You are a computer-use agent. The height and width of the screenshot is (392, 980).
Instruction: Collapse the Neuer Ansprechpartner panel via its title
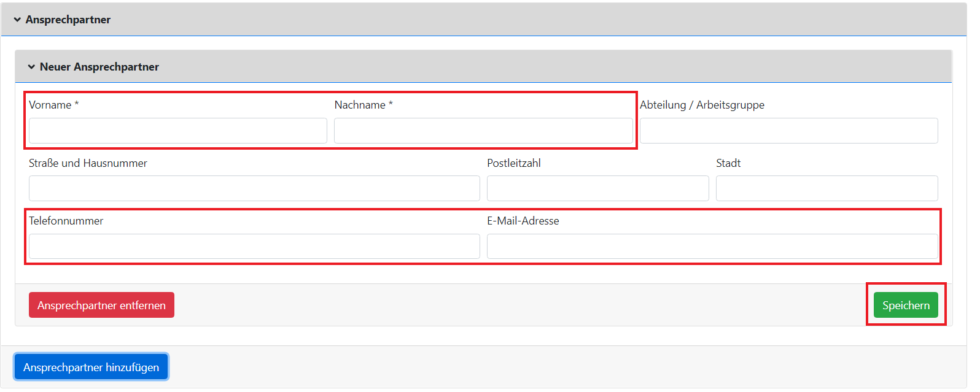pyautogui.click(x=99, y=67)
